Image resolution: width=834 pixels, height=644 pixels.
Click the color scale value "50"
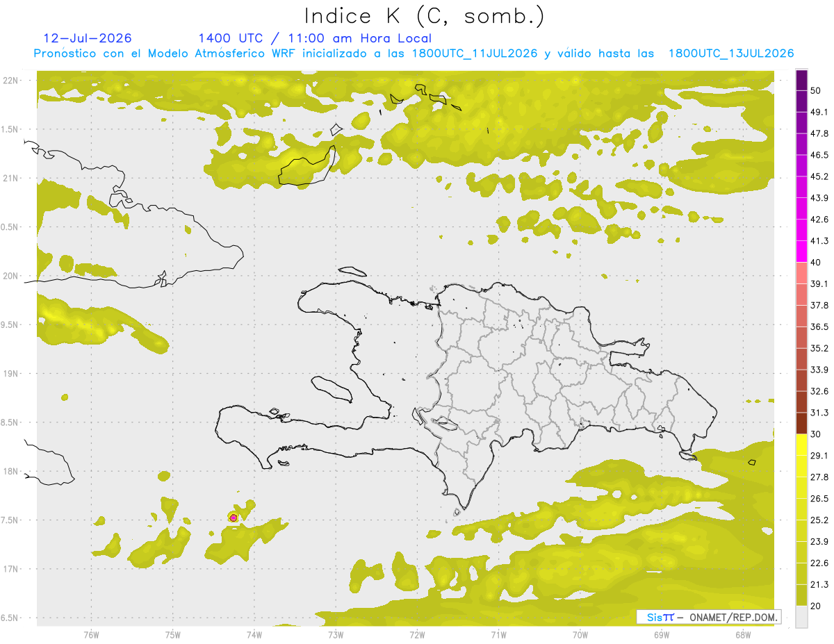pyautogui.click(x=816, y=90)
